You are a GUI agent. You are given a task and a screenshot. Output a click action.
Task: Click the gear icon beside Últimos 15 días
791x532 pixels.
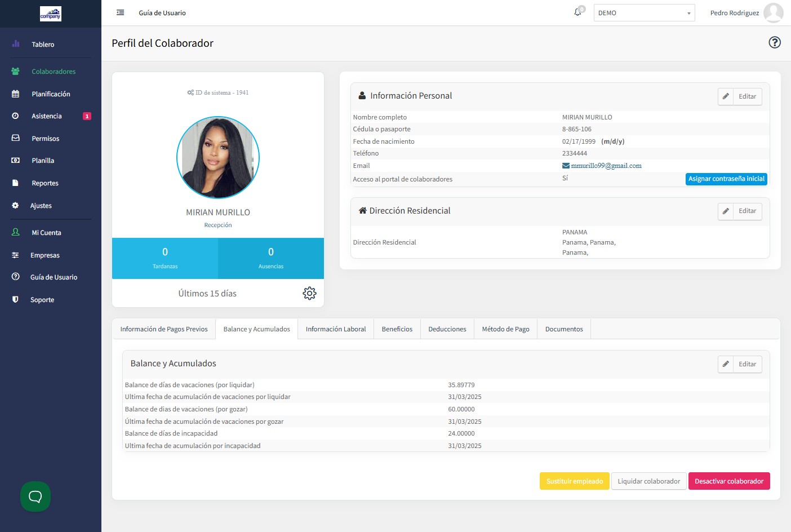coord(309,293)
